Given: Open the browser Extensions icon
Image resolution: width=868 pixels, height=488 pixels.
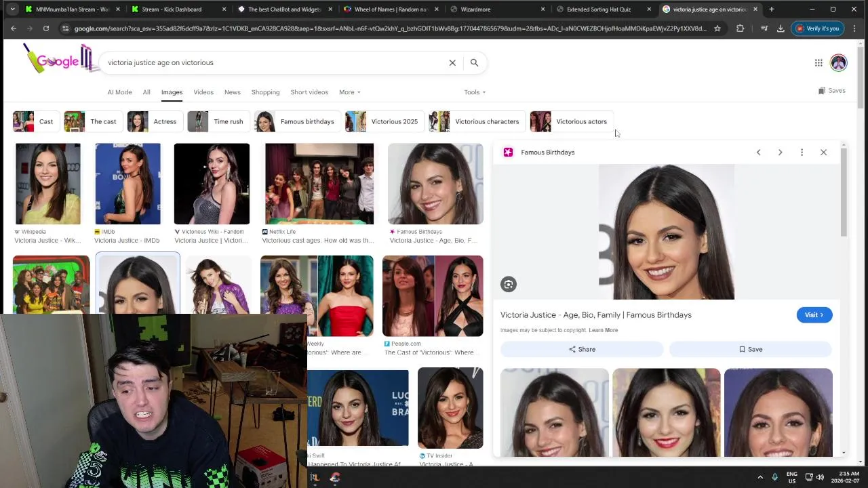Looking at the screenshot, I should tap(740, 28).
